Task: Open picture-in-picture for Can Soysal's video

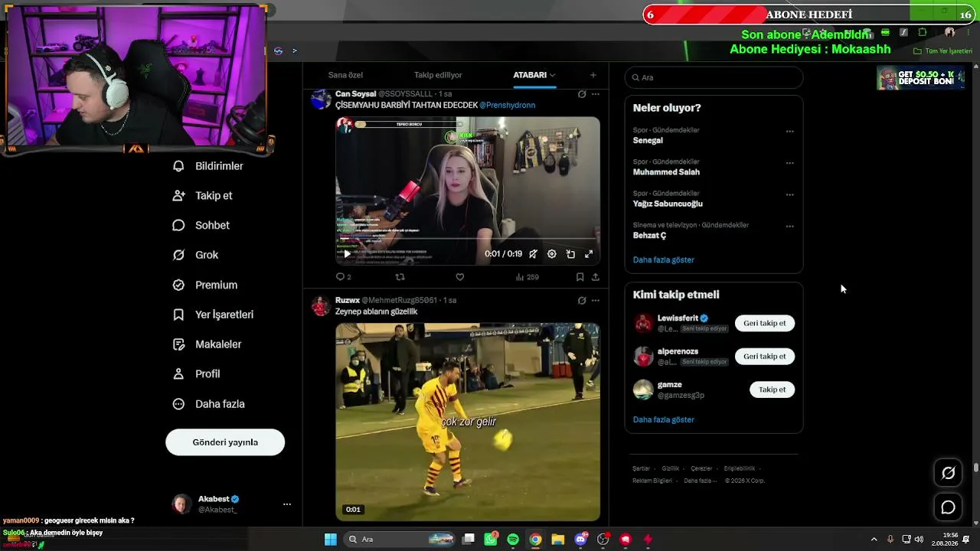Action: 570,254
